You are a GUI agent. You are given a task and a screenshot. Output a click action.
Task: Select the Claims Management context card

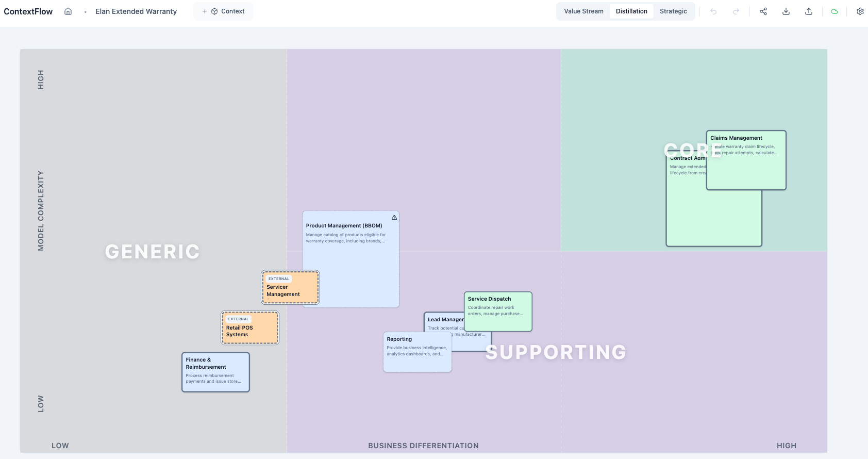[746, 170]
